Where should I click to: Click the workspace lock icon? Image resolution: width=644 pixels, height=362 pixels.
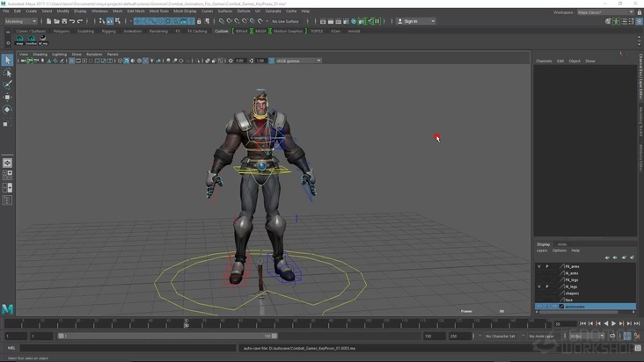click(639, 12)
